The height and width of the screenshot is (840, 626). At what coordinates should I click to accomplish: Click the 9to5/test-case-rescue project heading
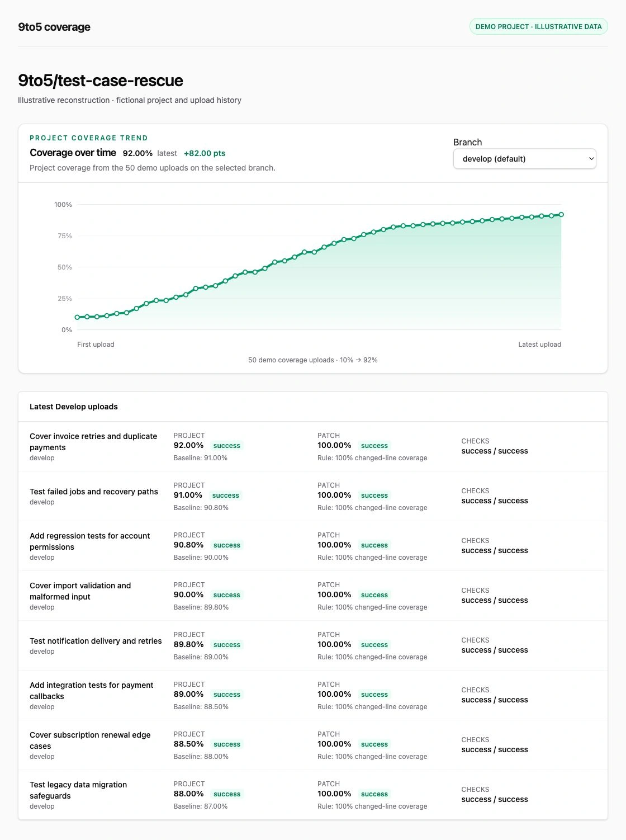point(101,81)
